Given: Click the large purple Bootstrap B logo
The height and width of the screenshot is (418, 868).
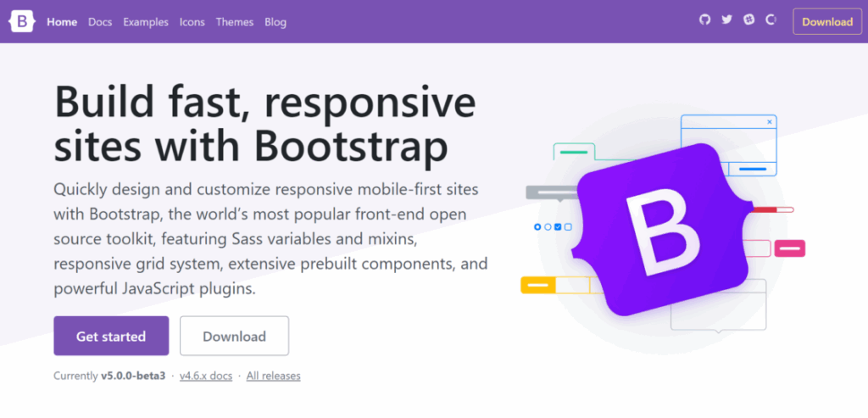Looking at the screenshot, I should (x=661, y=228).
